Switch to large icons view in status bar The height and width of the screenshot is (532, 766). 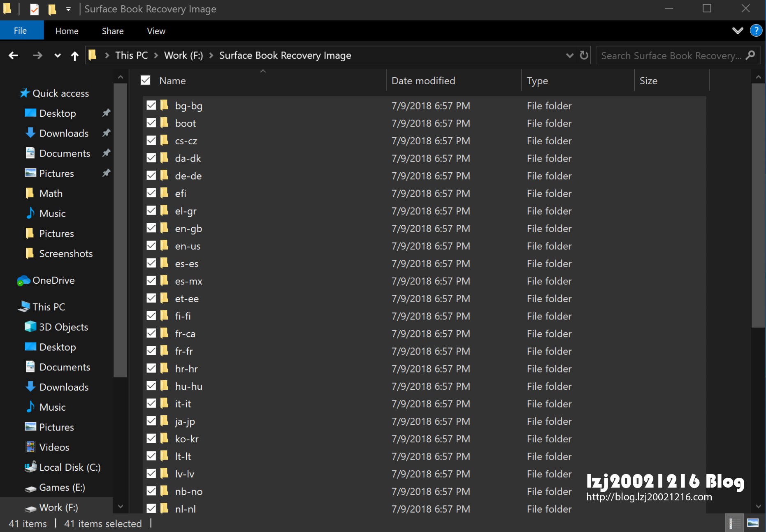753,523
